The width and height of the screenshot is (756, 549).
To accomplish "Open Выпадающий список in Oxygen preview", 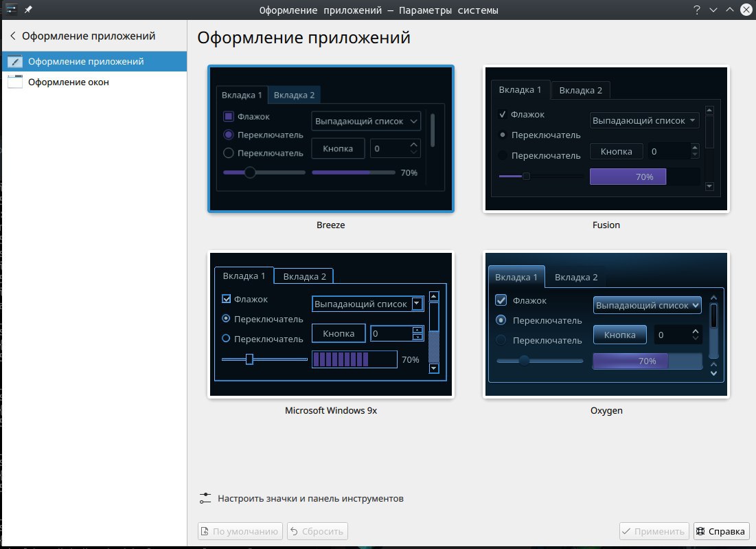I will point(647,305).
